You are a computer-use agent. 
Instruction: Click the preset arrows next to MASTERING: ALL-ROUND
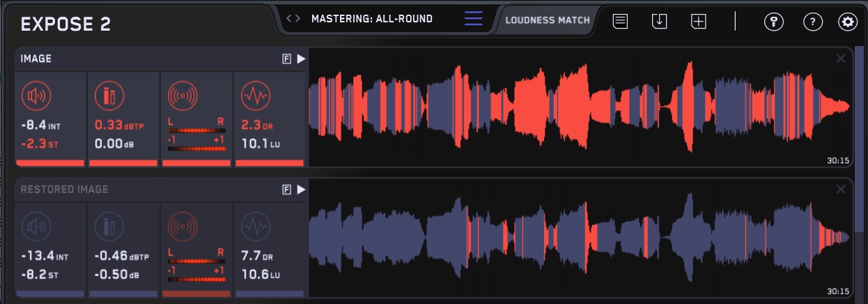point(293,19)
